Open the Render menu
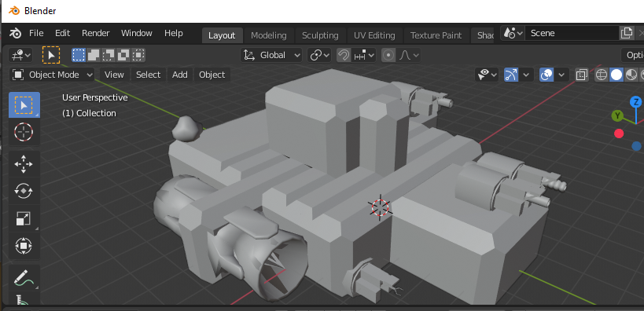The width and height of the screenshot is (644, 311). pos(96,33)
